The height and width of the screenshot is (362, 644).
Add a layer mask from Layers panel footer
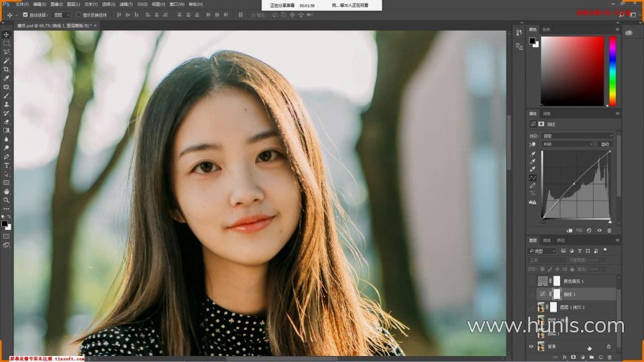574,357
